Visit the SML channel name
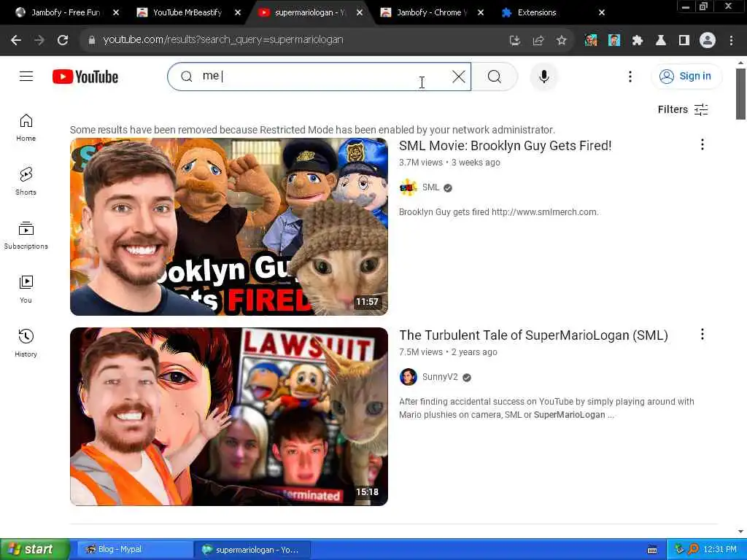This screenshot has height=560, width=747. point(430,187)
